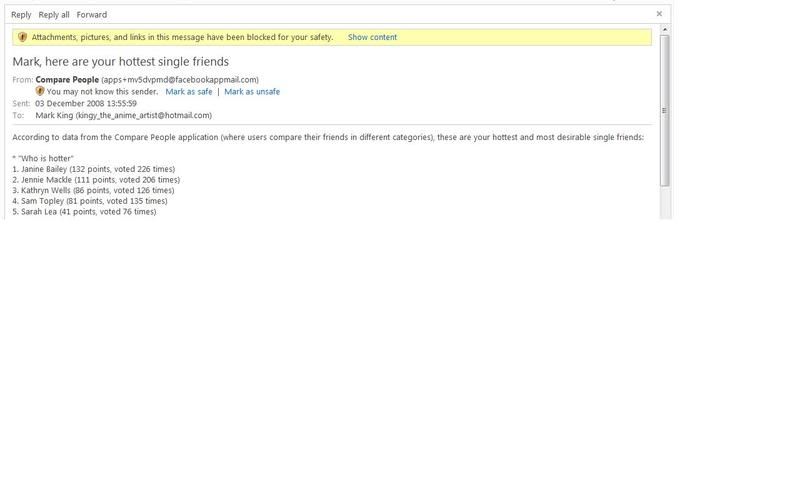This screenshot has width=800, height=500.
Task: Forward this email message
Action: (92, 15)
